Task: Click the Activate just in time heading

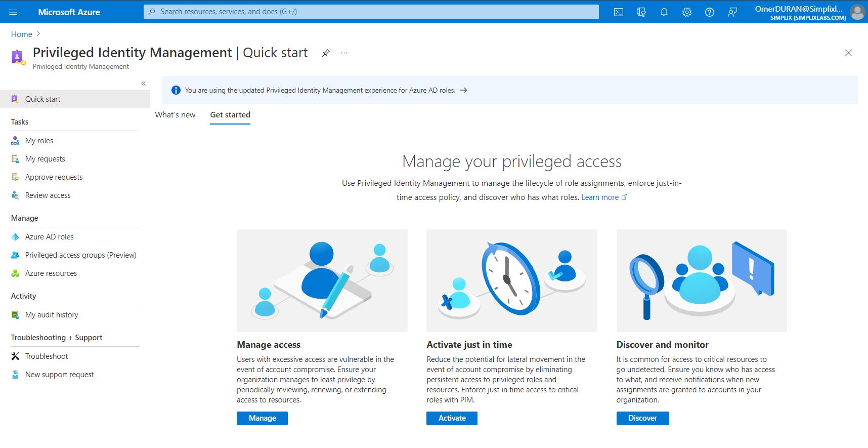Action: coord(469,345)
